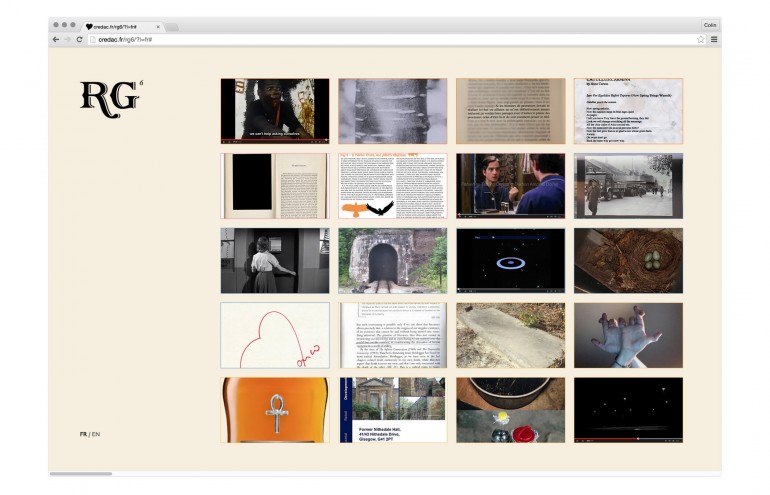Open the orange bottle ankh thumbnail
770x495 pixels.
pos(274,410)
